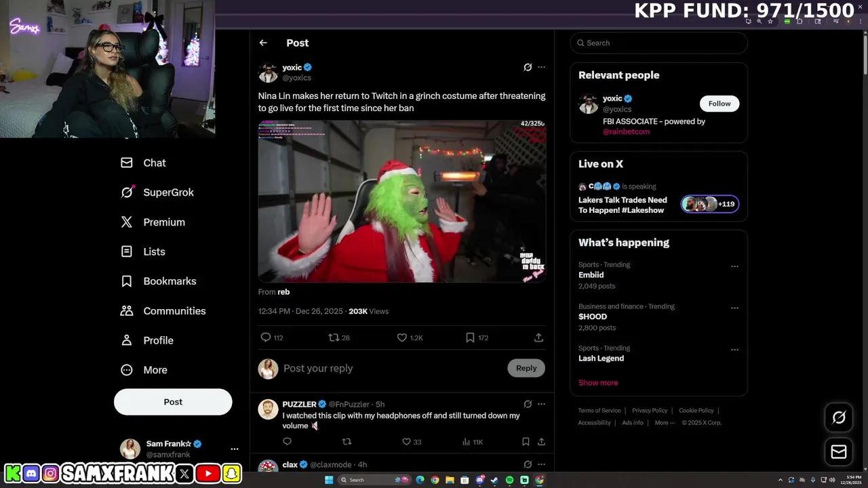Screen dimensions: 868x488
Task: Click Show more under What's happening
Action: coord(598,383)
